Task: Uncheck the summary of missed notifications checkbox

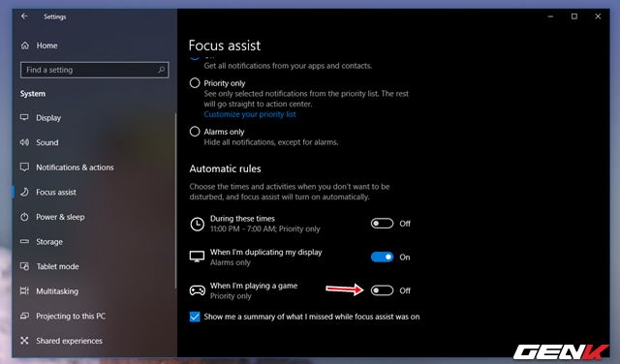Action: 195,317
